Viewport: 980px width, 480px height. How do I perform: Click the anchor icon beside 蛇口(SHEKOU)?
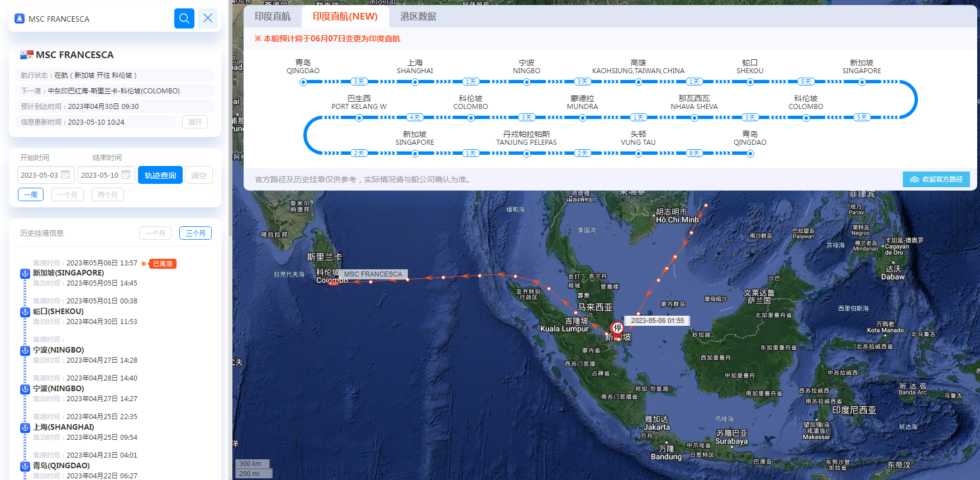25,312
